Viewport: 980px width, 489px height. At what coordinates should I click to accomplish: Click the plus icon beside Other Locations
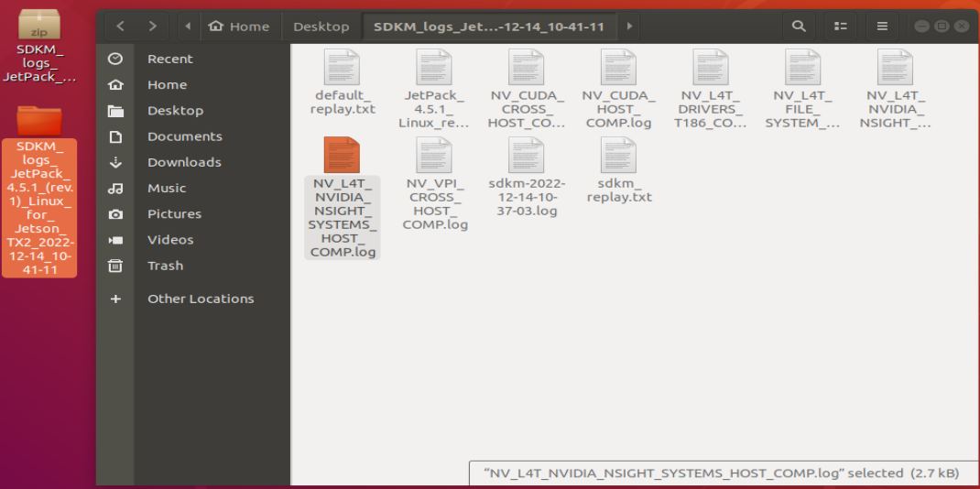click(115, 299)
